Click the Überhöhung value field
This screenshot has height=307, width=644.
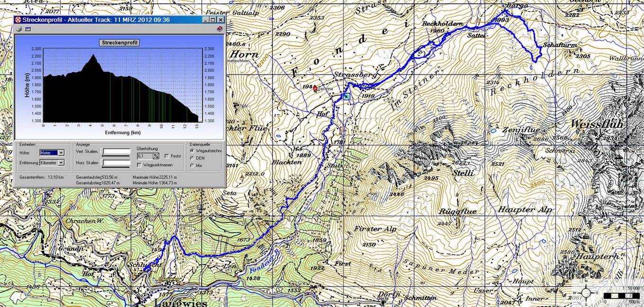point(144,156)
